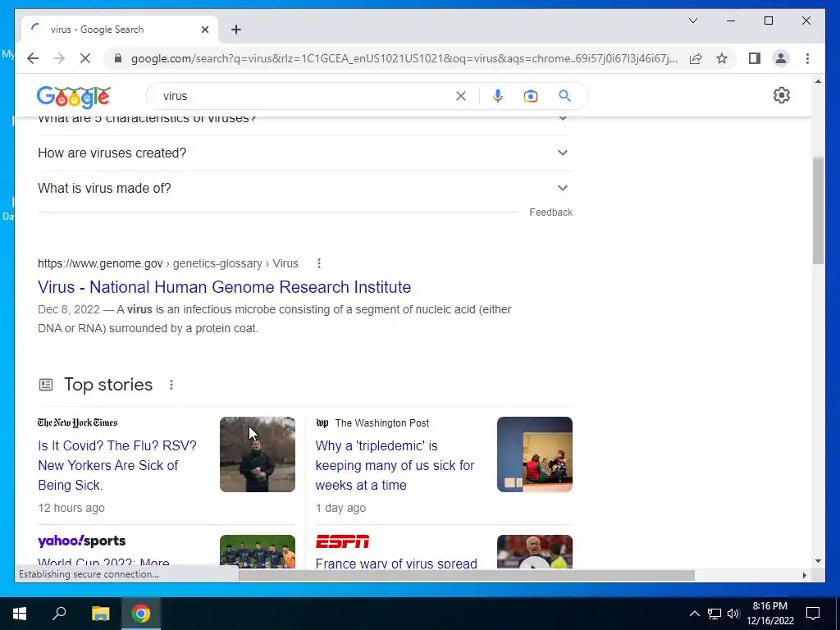This screenshot has height=630, width=840.
Task: Expand 'What is virus made of?' question
Action: point(305,189)
